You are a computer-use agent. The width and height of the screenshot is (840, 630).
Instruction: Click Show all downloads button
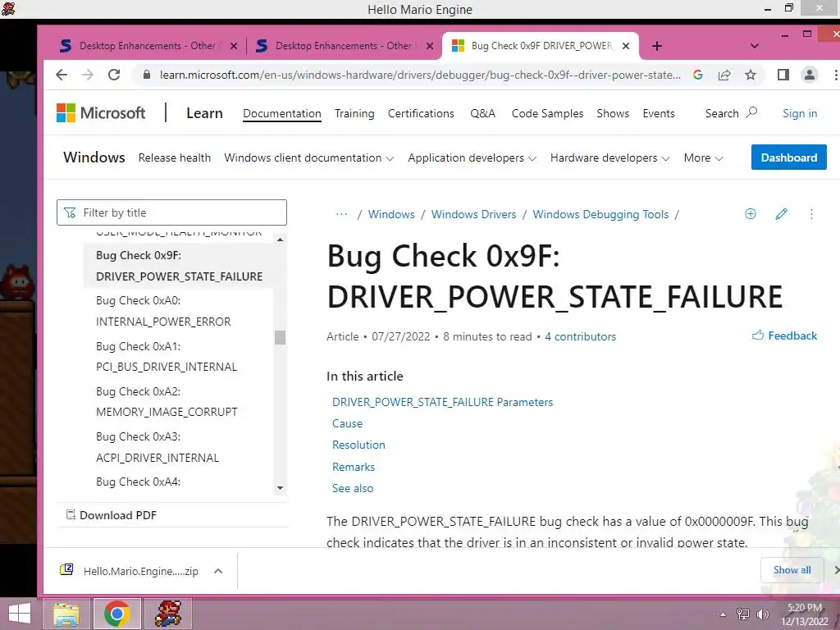click(792, 570)
